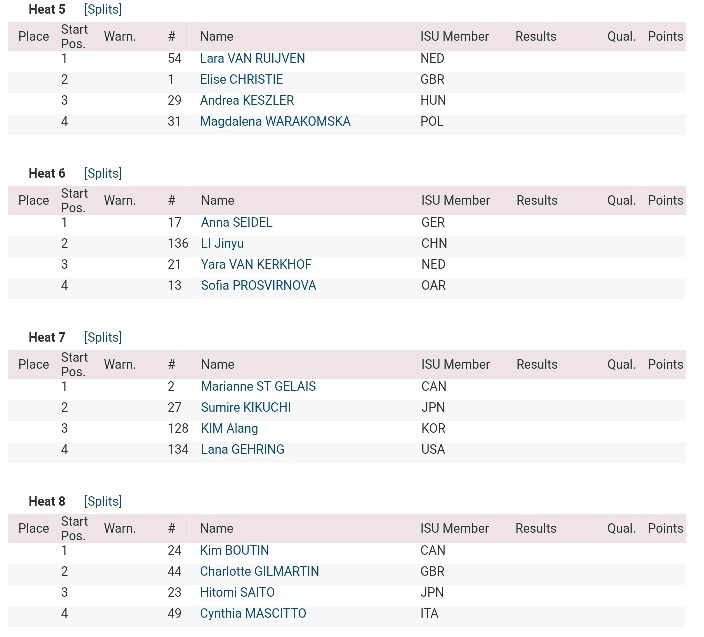This screenshot has height=637, width=704.
Task: Open the Splits link for Heat 5
Action: coord(103,9)
